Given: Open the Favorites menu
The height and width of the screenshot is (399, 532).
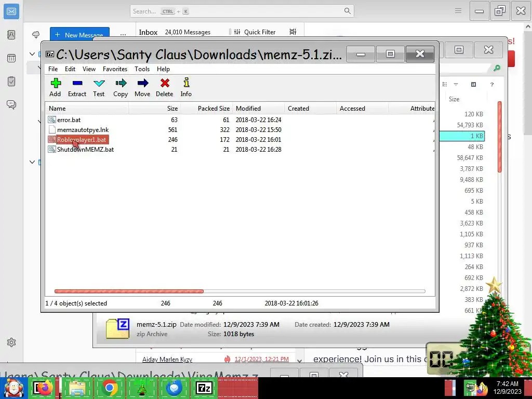Looking at the screenshot, I should point(115,69).
